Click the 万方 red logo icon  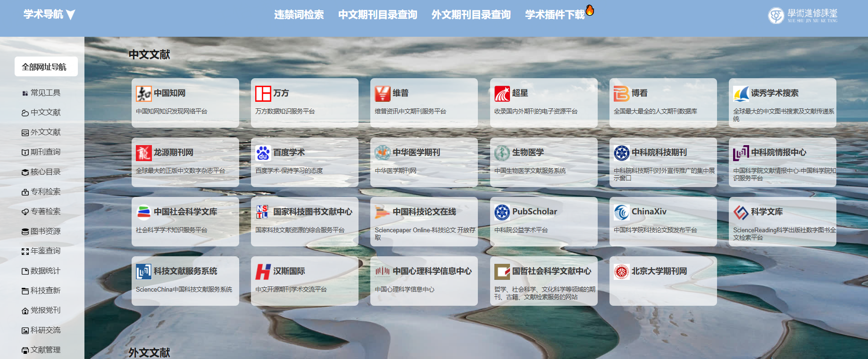point(263,94)
